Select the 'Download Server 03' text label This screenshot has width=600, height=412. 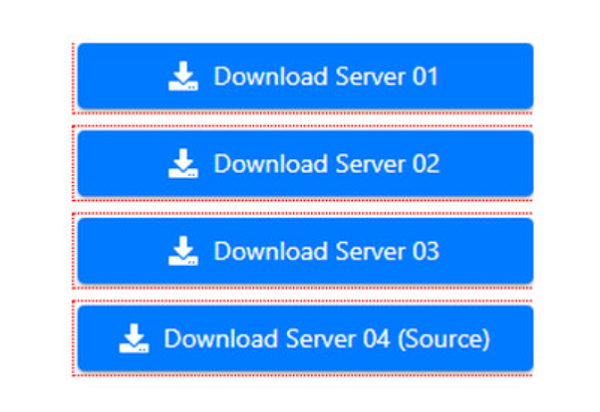coord(326,251)
